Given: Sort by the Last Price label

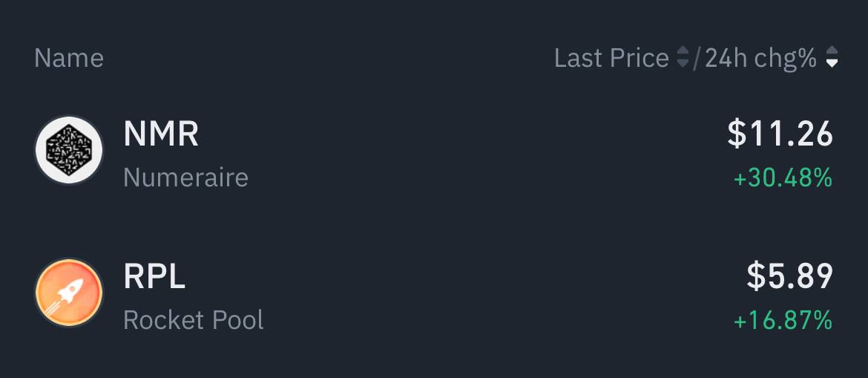Looking at the screenshot, I should [612, 58].
